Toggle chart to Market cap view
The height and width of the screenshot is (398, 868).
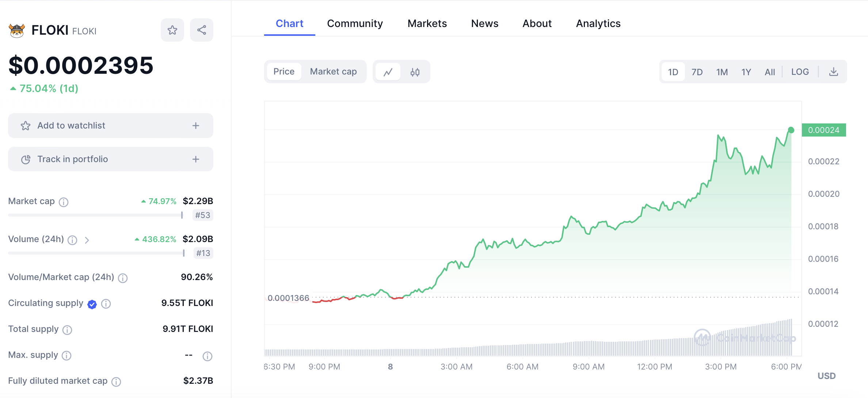coord(333,72)
